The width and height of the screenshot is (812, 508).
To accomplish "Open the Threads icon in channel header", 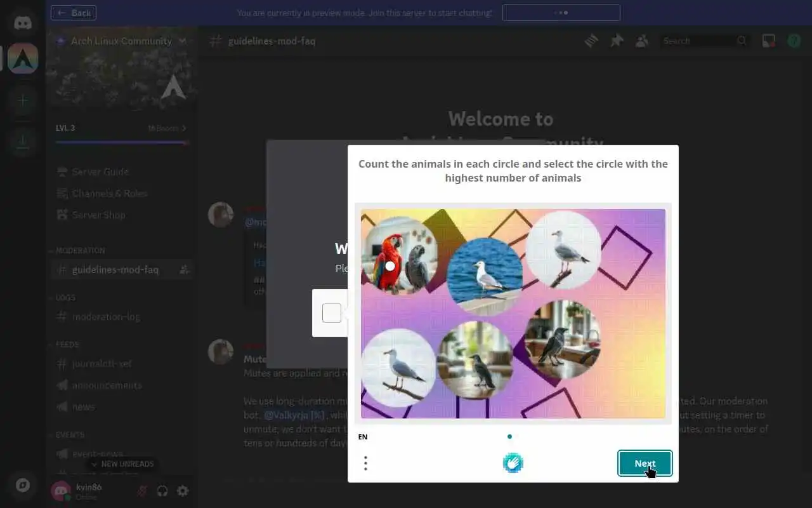I will click(x=591, y=41).
